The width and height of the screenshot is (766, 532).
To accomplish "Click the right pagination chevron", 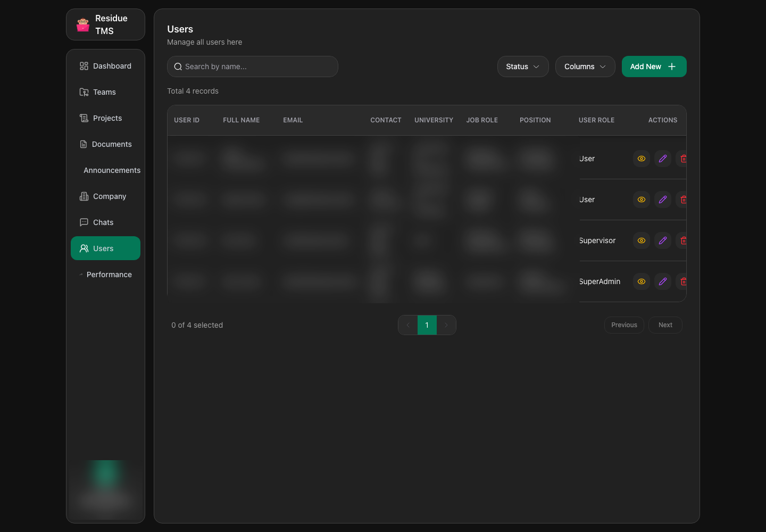I will [446, 325].
